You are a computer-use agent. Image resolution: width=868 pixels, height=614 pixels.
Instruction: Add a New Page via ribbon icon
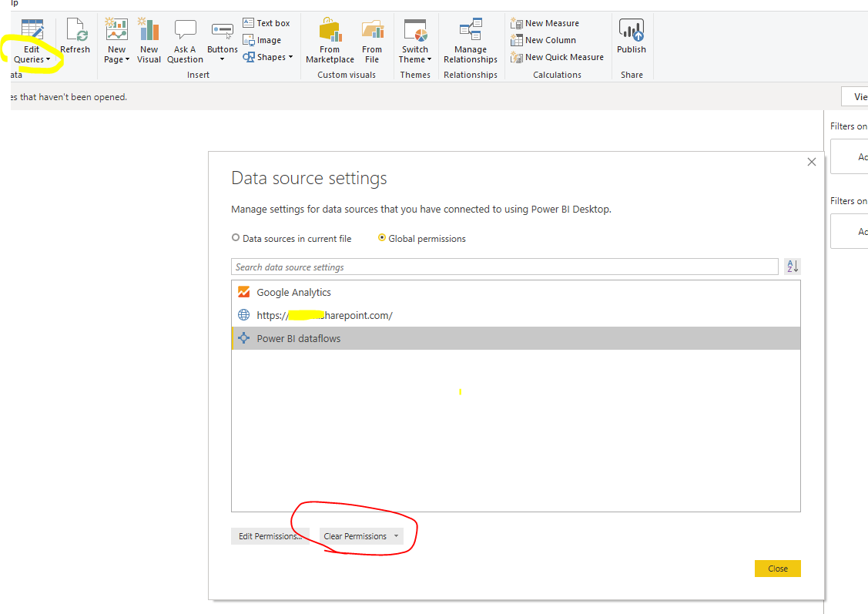pyautogui.click(x=117, y=30)
